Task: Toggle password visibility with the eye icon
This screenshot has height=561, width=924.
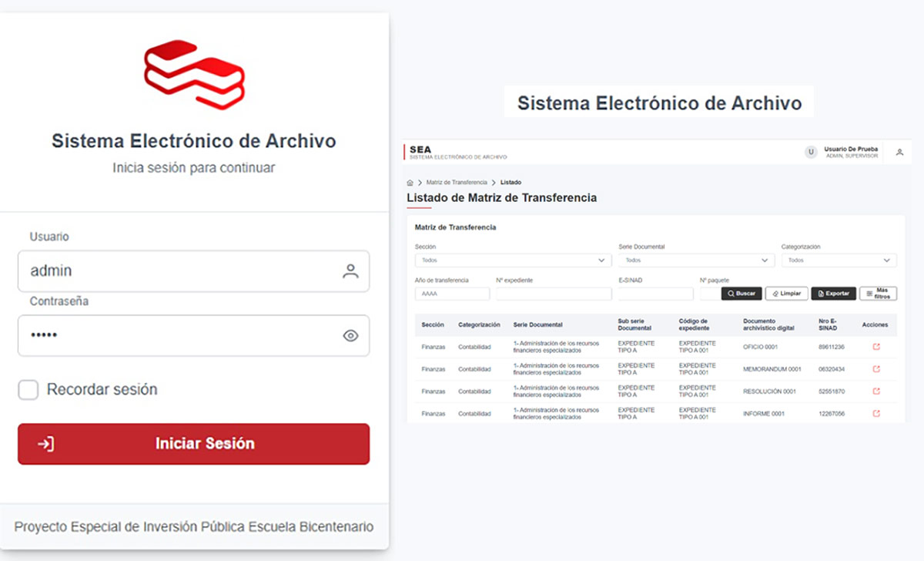Action: pos(350,335)
